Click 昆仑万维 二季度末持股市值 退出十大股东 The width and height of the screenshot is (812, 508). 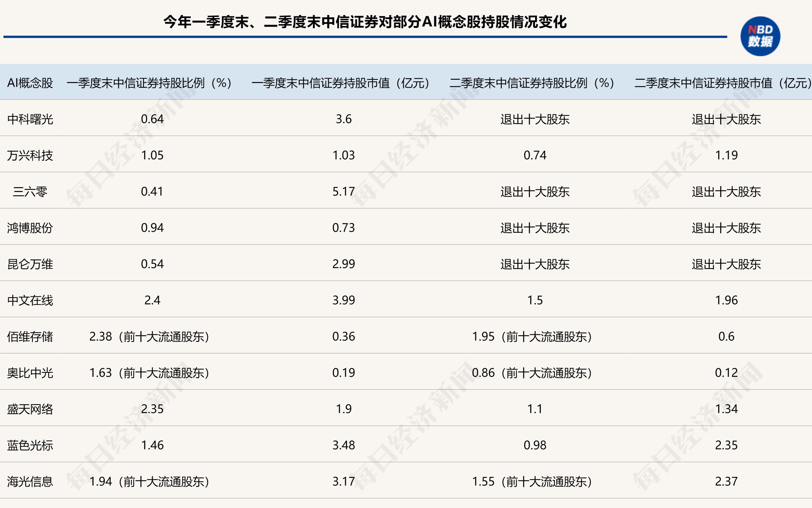coord(726,264)
